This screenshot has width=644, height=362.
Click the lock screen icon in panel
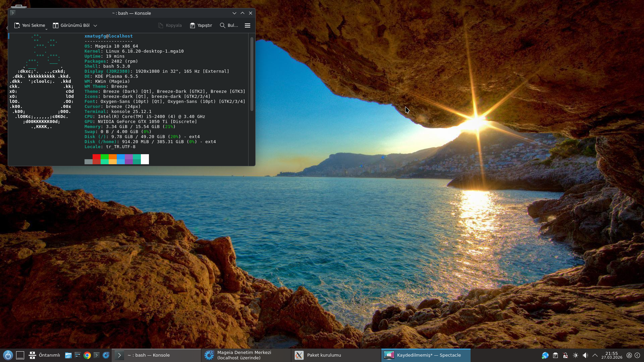click(629, 355)
